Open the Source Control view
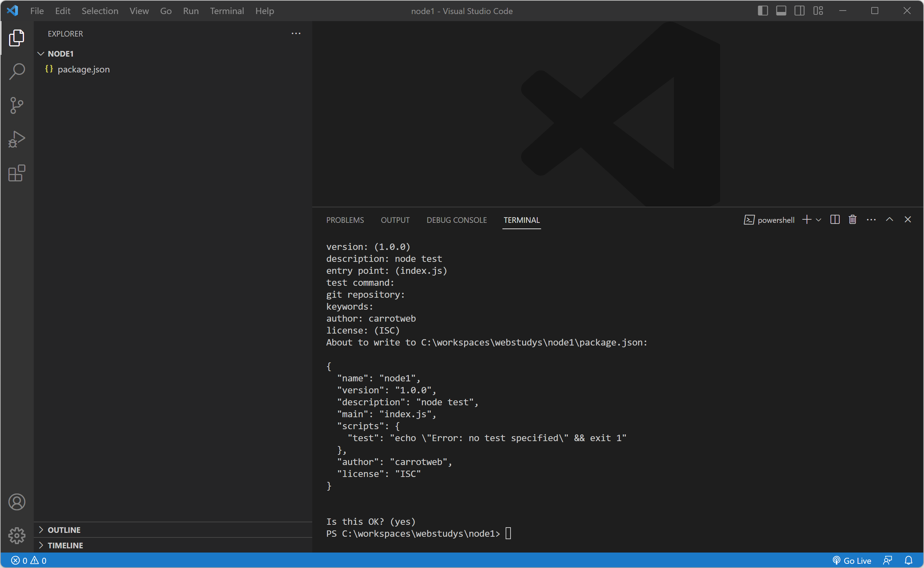The width and height of the screenshot is (924, 568). point(17,105)
